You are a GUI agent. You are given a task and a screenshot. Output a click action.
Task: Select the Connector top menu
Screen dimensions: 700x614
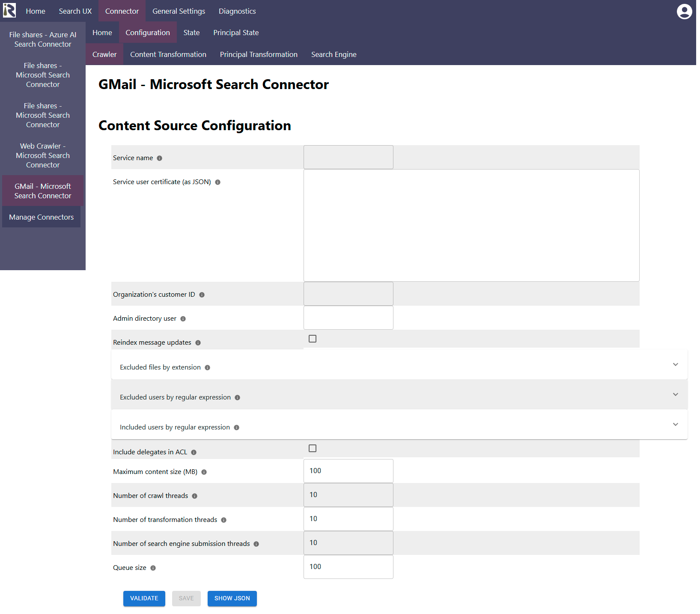122,11
